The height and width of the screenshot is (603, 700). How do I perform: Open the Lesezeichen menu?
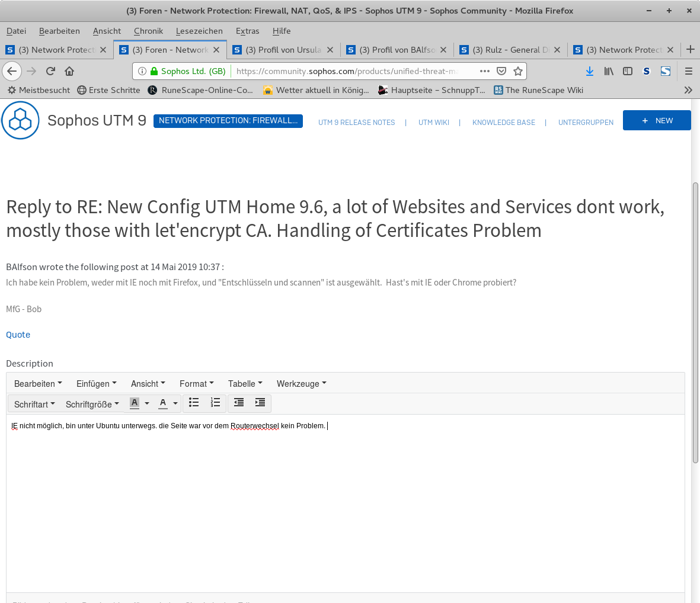pyautogui.click(x=199, y=31)
